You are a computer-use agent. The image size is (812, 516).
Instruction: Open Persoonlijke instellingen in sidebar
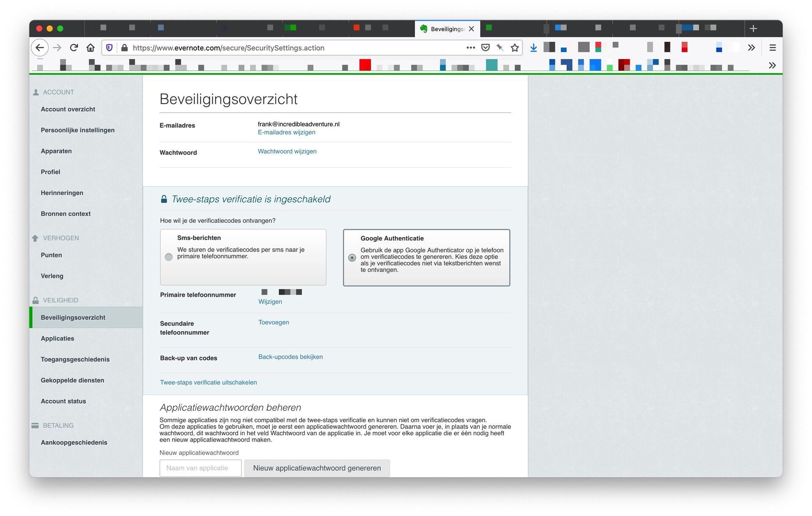pyautogui.click(x=78, y=130)
